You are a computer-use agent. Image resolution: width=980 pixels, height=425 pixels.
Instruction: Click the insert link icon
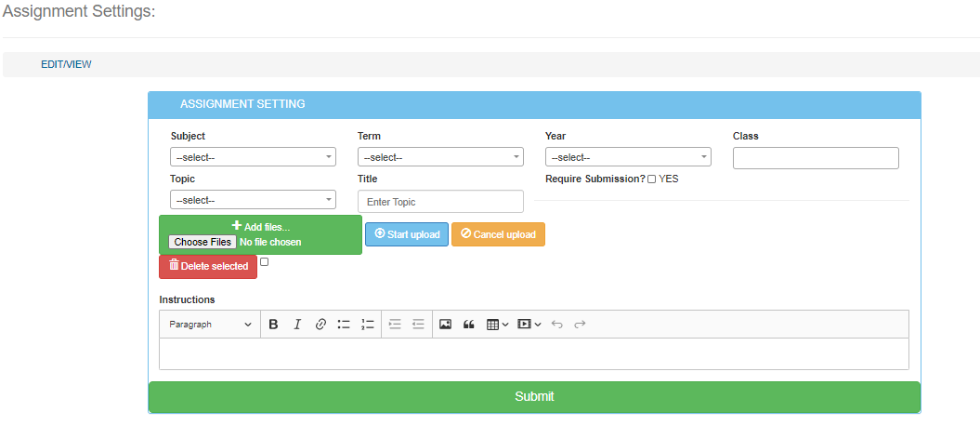(320, 325)
